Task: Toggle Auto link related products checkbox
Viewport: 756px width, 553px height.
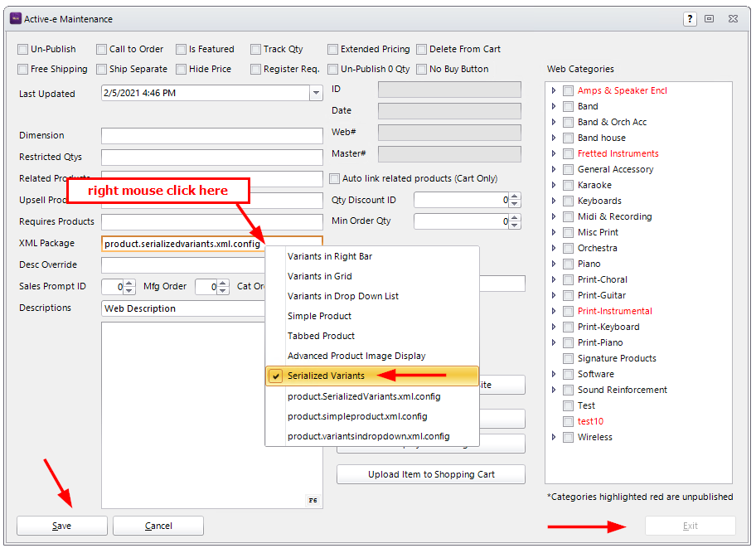Action: tap(334, 178)
